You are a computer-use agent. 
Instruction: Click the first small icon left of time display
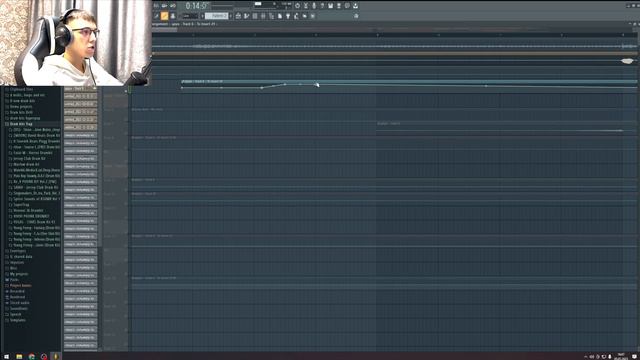pos(156,6)
